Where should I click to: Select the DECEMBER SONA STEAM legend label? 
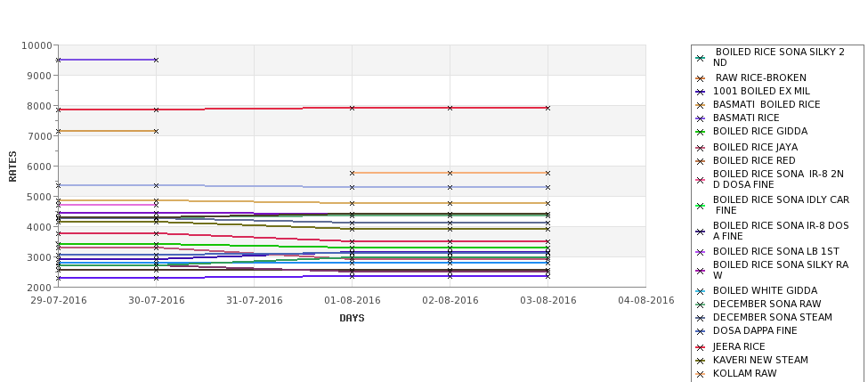tap(772, 317)
